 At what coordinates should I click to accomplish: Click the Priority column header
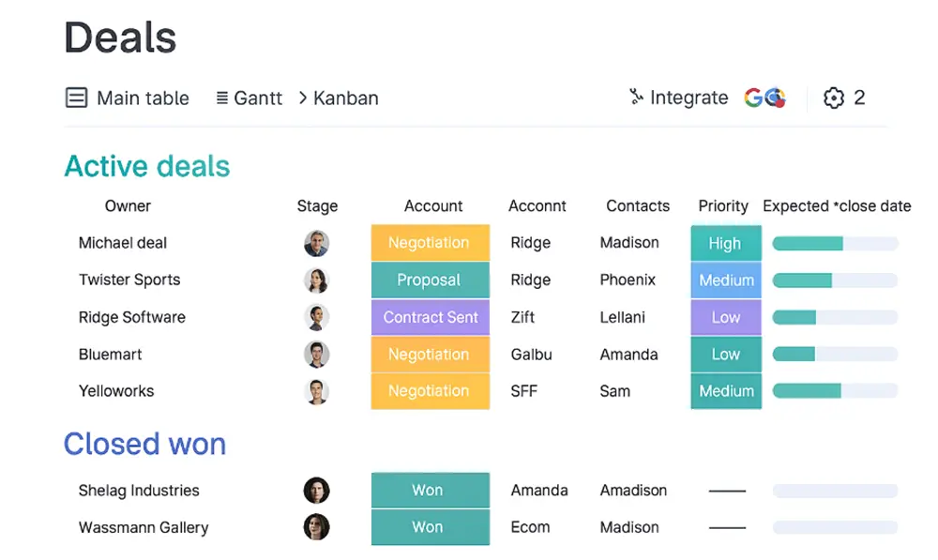click(723, 205)
